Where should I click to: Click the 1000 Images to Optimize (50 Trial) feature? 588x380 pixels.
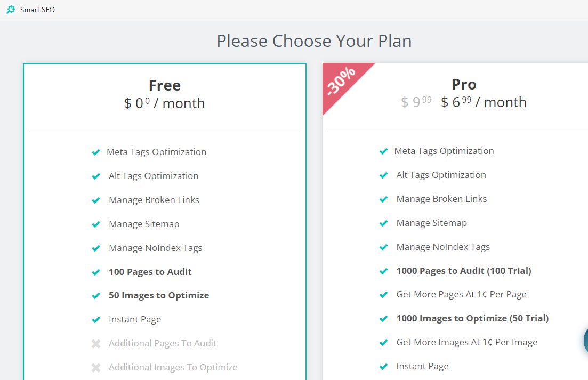pos(472,318)
